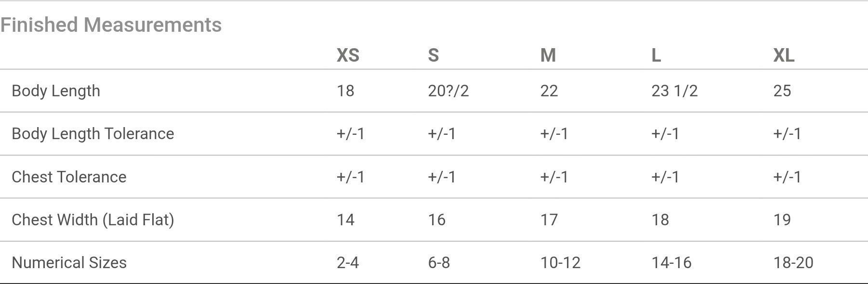Click the Body Length row label
The width and height of the screenshot is (868, 284).
(x=56, y=91)
